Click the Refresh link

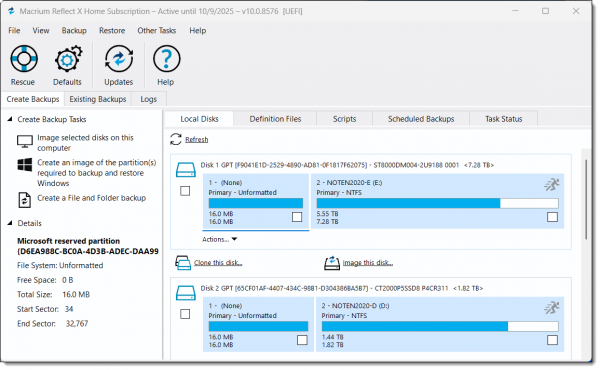click(x=197, y=140)
